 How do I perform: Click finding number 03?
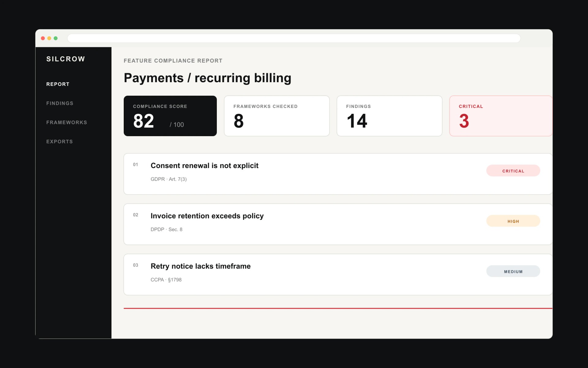(135, 265)
